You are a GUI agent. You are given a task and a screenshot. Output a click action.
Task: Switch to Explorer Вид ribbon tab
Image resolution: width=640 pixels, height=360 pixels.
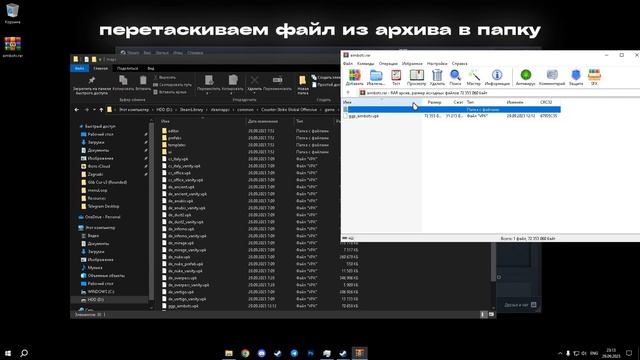151,68
